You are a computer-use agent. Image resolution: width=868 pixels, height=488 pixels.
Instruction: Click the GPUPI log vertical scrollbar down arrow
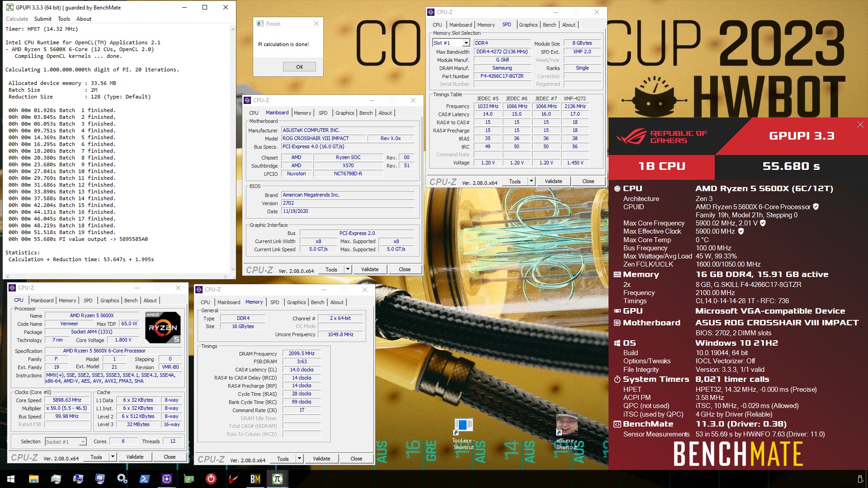[x=233, y=270]
